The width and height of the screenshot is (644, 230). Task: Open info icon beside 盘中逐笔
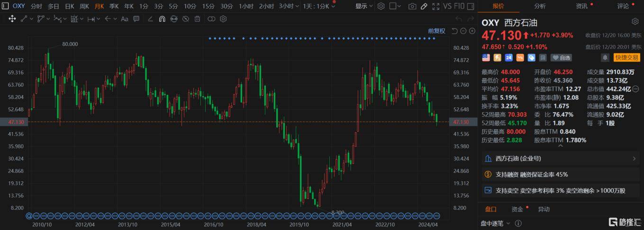[518, 223]
